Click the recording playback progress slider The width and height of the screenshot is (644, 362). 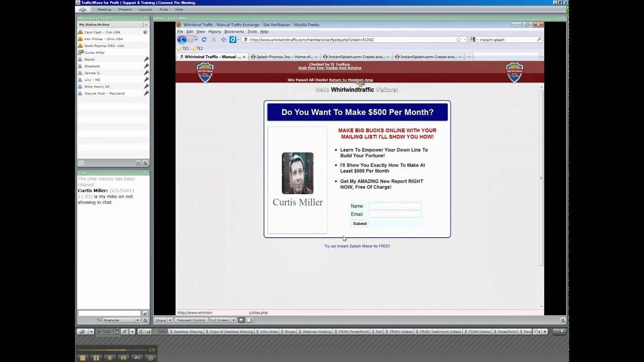point(112,350)
